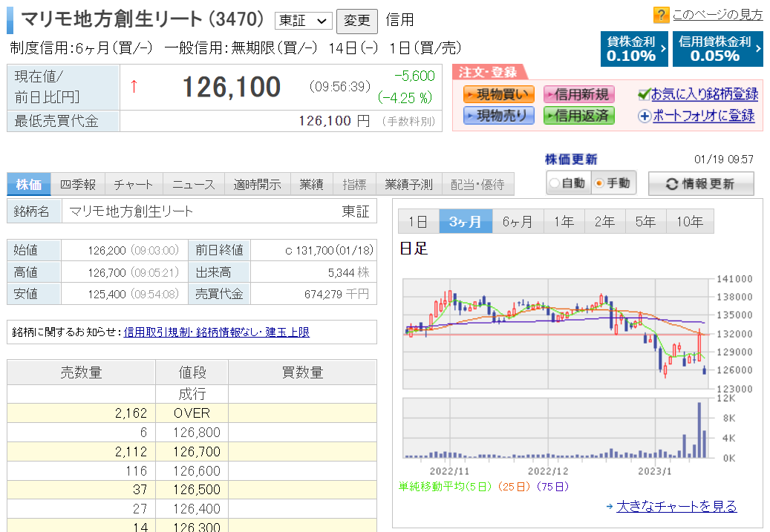Image resolution: width=770 pixels, height=532 pixels.
Task: Click the 売買代金 value 674,279 千円
Action: 337,294
